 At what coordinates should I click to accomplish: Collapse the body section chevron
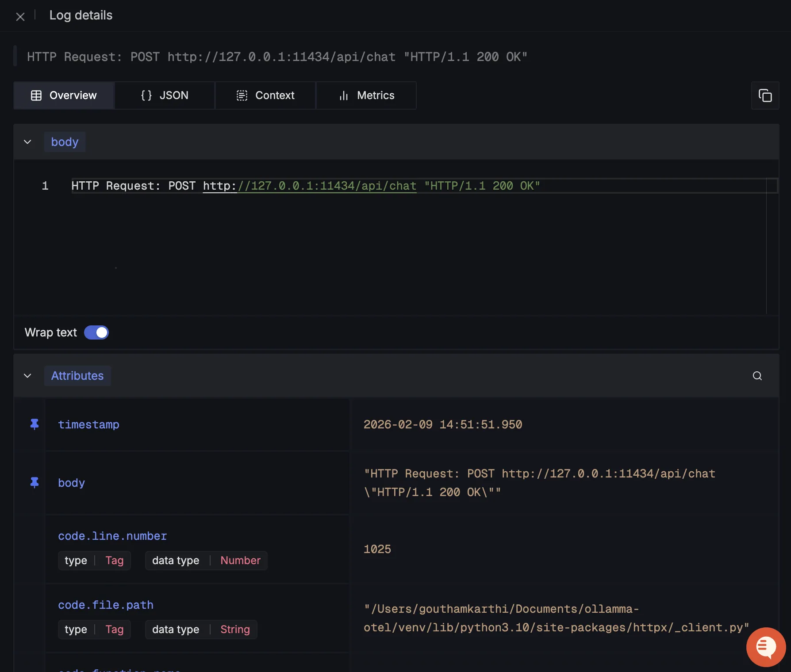tap(27, 142)
